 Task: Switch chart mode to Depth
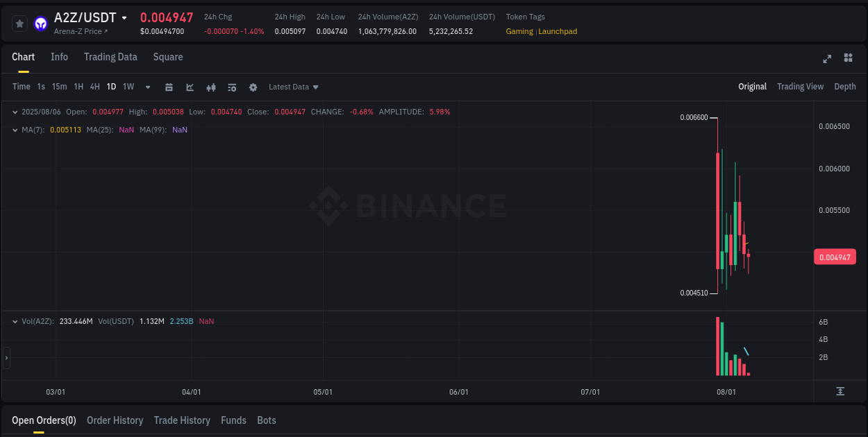(x=845, y=87)
